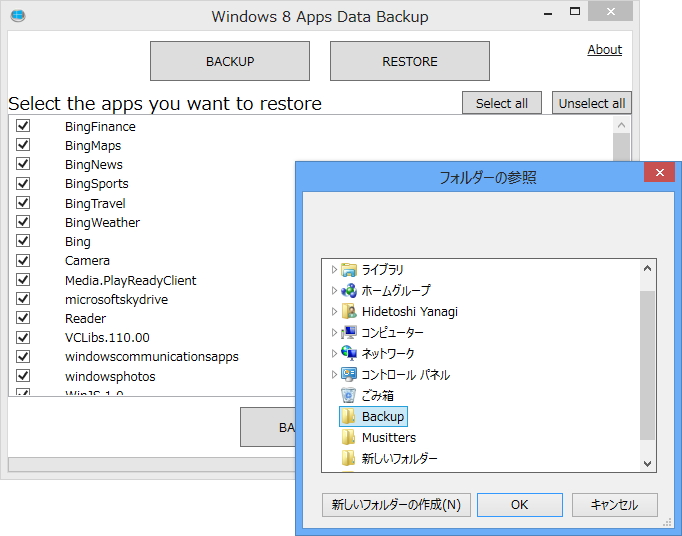Click the Hidetoshi Yanagi user folder icon

click(349, 312)
